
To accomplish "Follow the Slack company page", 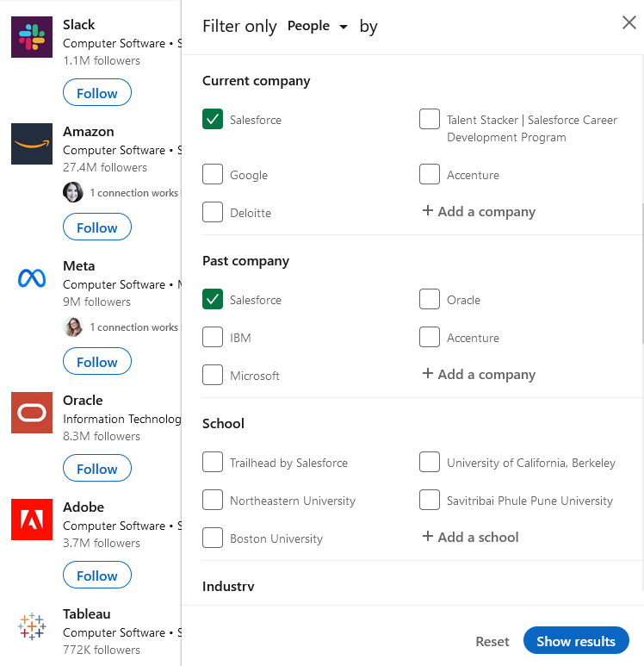I will click(x=97, y=93).
